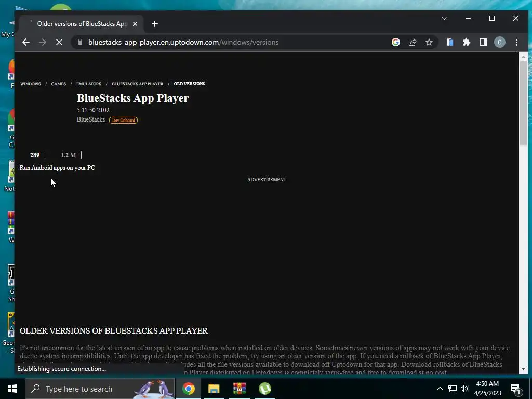Click the address bar URL
Image resolution: width=532 pixels, height=399 pixels.
pos(183,42)
